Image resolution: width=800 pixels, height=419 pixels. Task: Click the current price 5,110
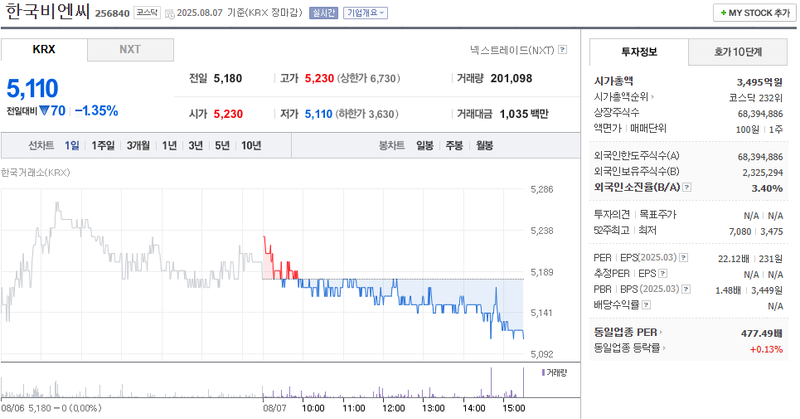(x=32, y=88)
